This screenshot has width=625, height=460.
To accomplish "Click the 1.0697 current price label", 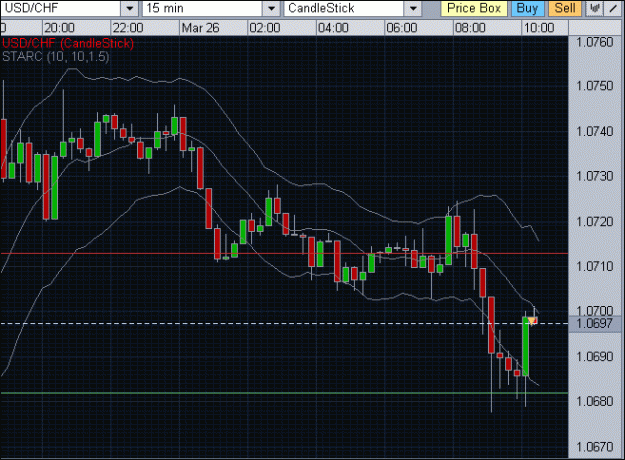I will click(594, 323).
